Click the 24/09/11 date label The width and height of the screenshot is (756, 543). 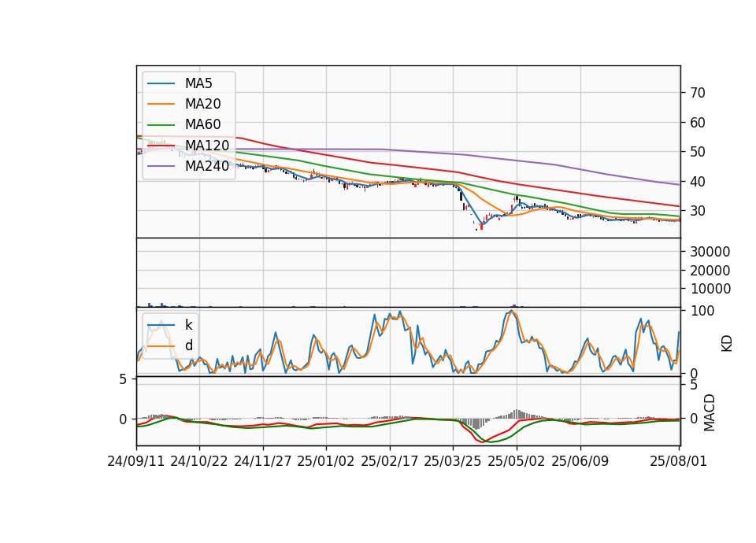coord(136,462)
